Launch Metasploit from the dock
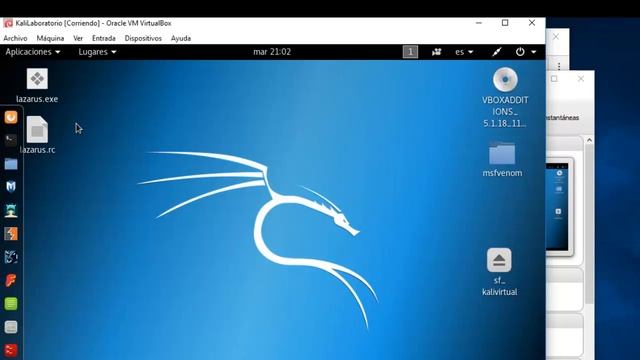The width and height of the screenshot is (640, 360). 11,187
